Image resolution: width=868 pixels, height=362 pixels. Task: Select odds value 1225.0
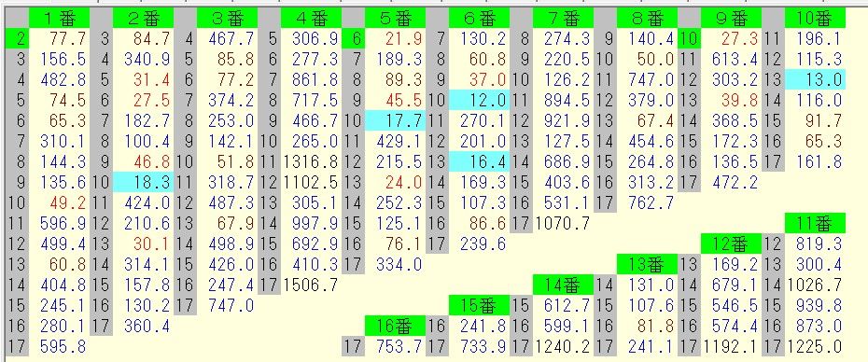[814, 346]
